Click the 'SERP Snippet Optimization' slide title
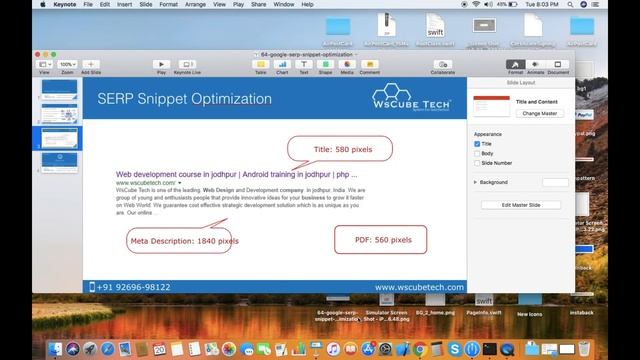640x360 pixels. coord(184,99)
